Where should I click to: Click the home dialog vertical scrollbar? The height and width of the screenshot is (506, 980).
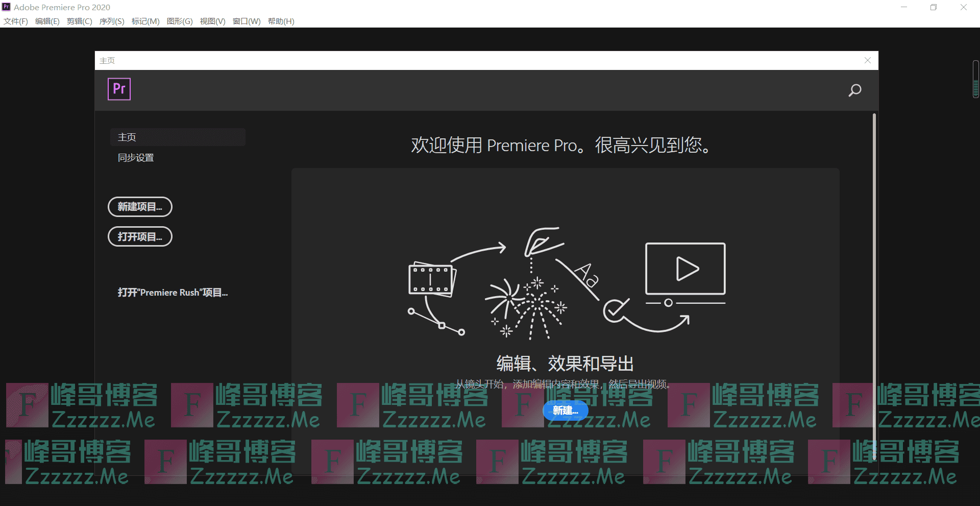[874, 286]
